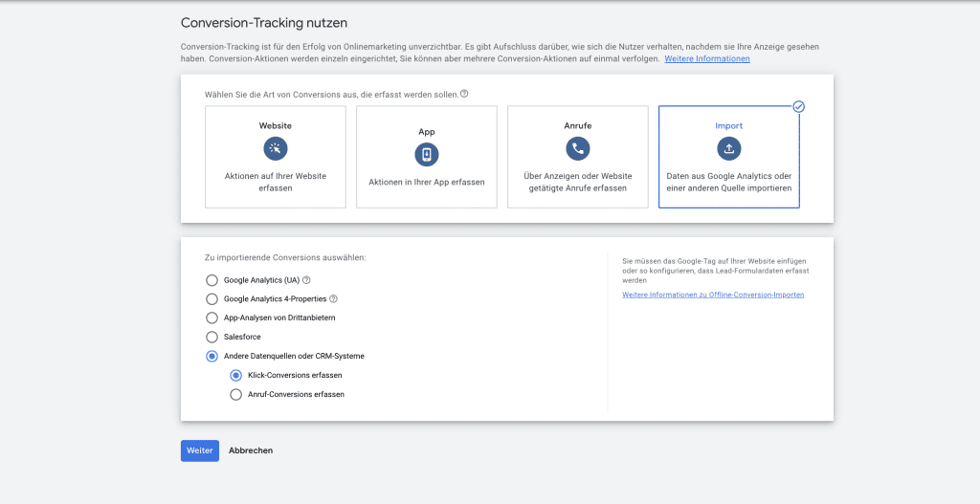Click the Abbrechen button

coord(251,450)
